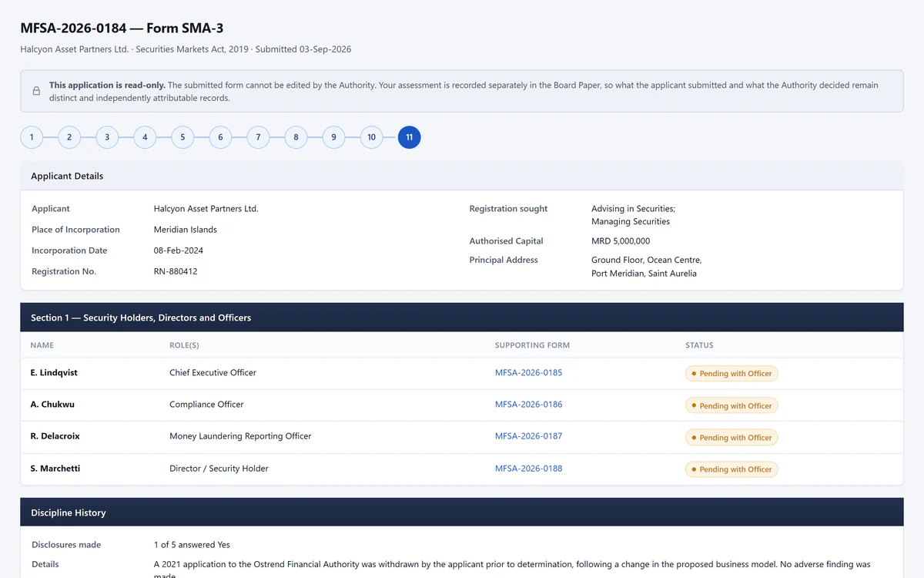This screenshot has height=578, width=924.
Task: Click the Applicant Details section header
Action: click(x=462, y=176)
